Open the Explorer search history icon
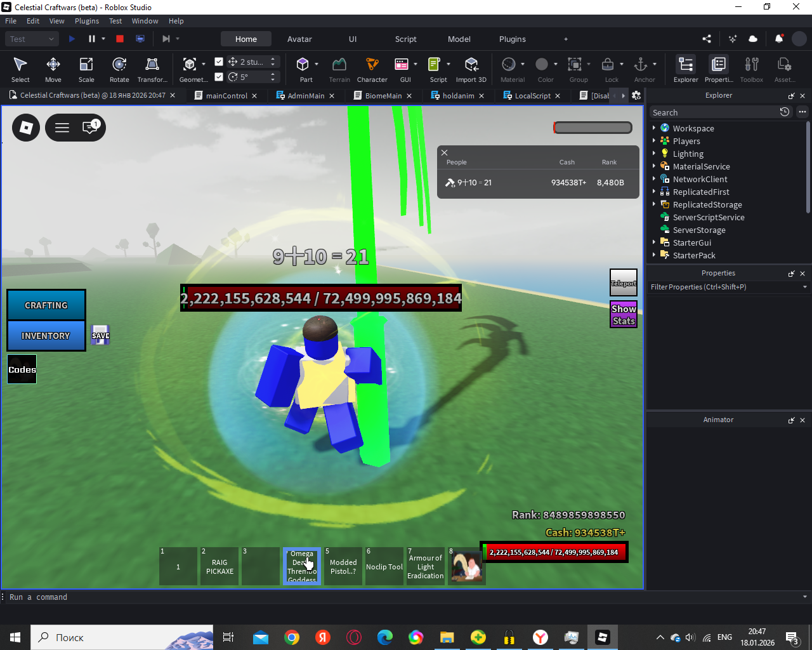Screen dimensions: 812x650 (x=785, y=112)
